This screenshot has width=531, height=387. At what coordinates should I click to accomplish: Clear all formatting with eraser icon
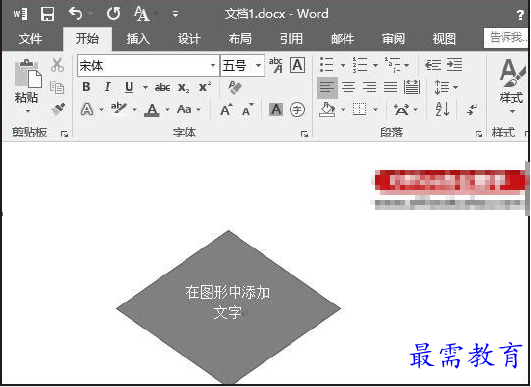pos(235,87)
